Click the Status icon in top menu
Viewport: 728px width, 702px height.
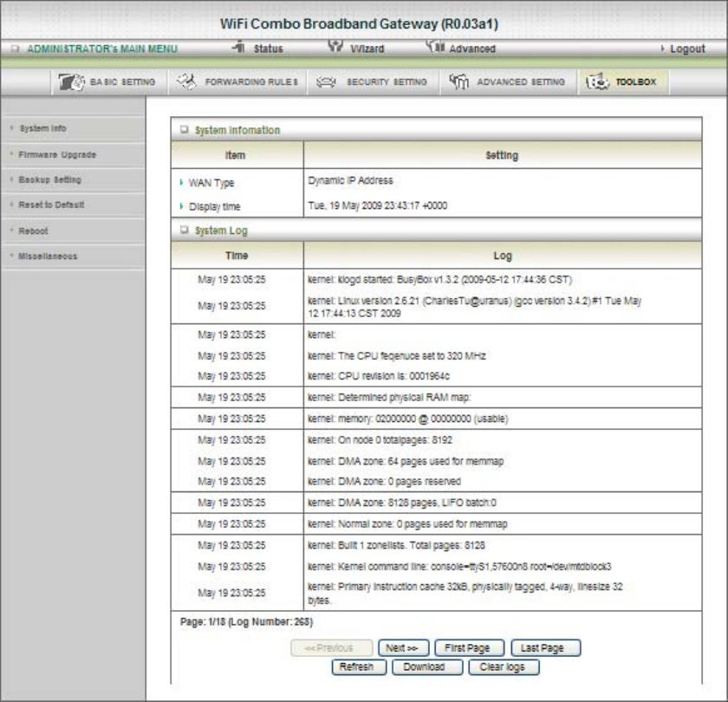point(238,47)
